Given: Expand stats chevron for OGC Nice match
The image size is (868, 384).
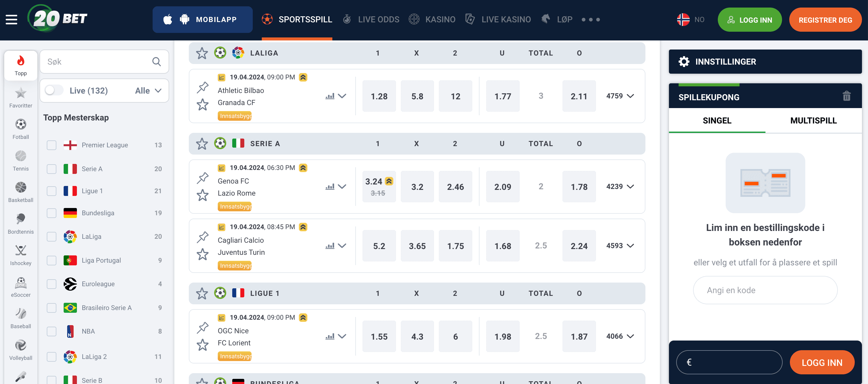Looking at the screenshot, I should (342, 336).
